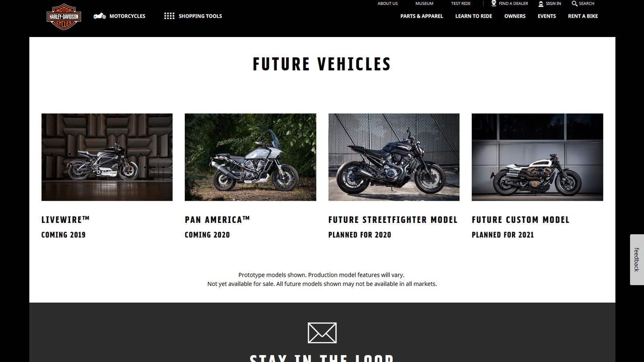The image size is (644, 362).
Task: Open the Events page
Action: (547, 16)
